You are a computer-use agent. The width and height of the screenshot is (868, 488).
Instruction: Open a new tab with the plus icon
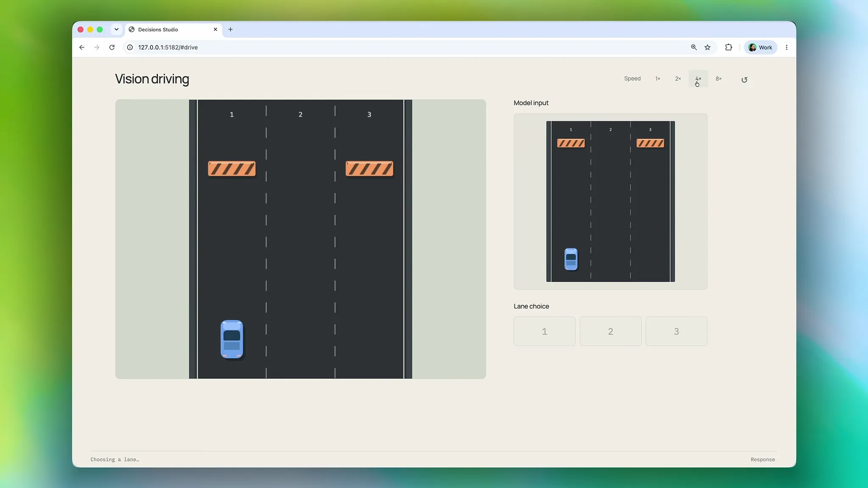click(x=231, y=30)
